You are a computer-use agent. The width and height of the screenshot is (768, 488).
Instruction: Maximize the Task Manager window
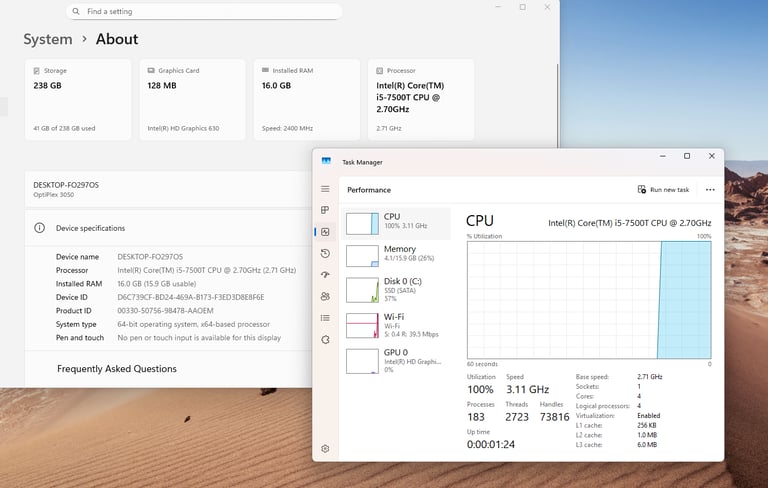tap(687, 156)
